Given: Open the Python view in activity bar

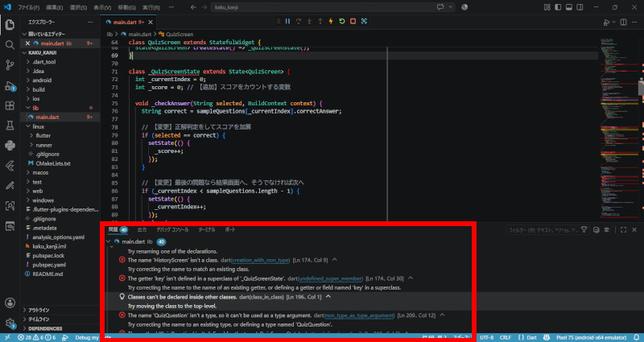Looking at the screenshot, I should [x=10, y=146].
